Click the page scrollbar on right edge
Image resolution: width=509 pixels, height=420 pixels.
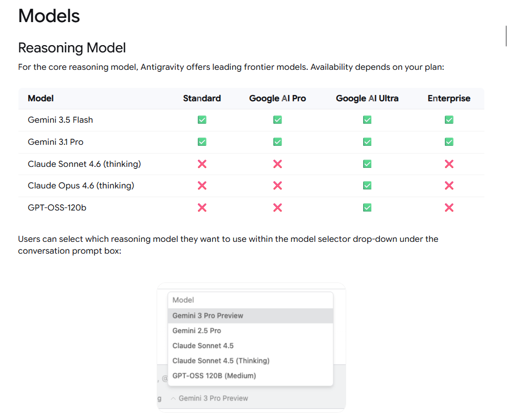click(x=506, y=36)
